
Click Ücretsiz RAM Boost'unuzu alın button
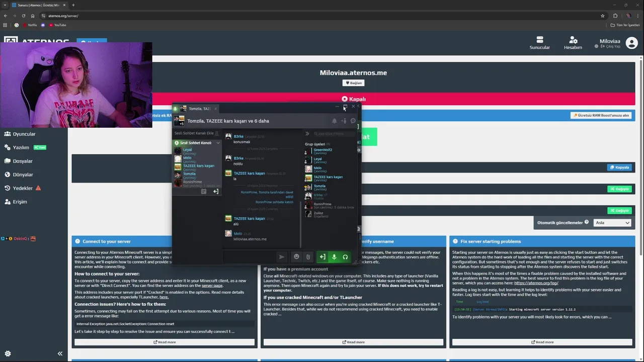coord(601,115)
